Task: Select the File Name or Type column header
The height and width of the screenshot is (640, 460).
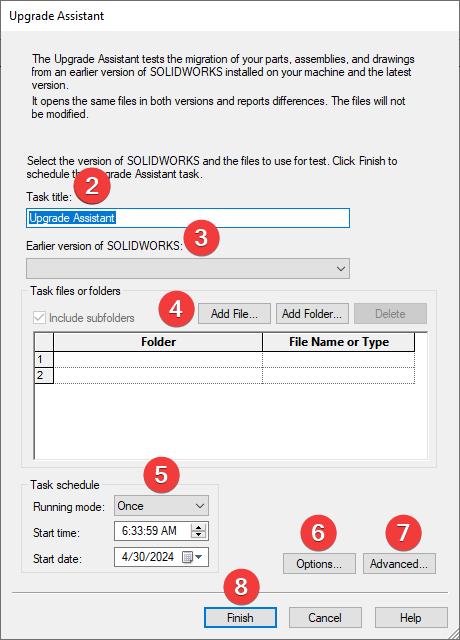Action: click(x=339, y=342)
